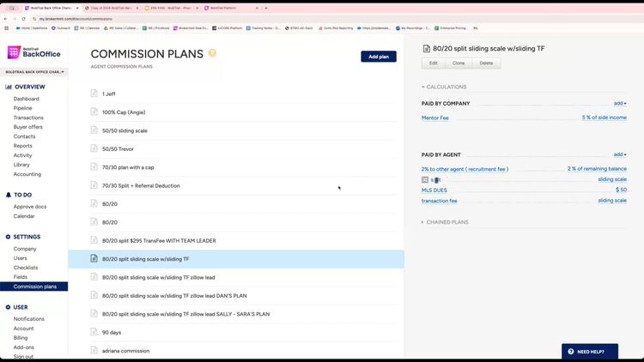Open Buyer offers in the sidebar
This screenshot has height=362, width=644.
[28, 127]
